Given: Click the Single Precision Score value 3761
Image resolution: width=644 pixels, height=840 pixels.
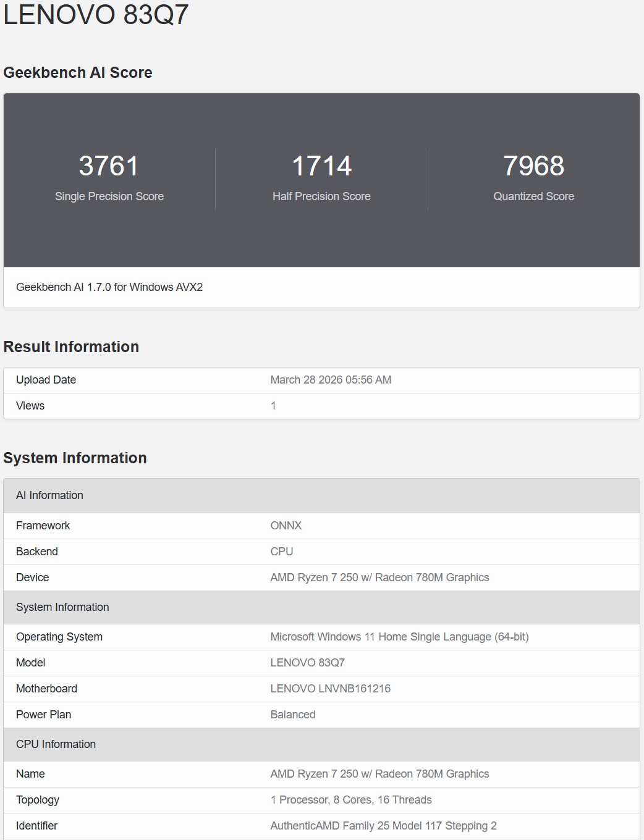Looking at the screenshot, I should [x=110, y=166].
